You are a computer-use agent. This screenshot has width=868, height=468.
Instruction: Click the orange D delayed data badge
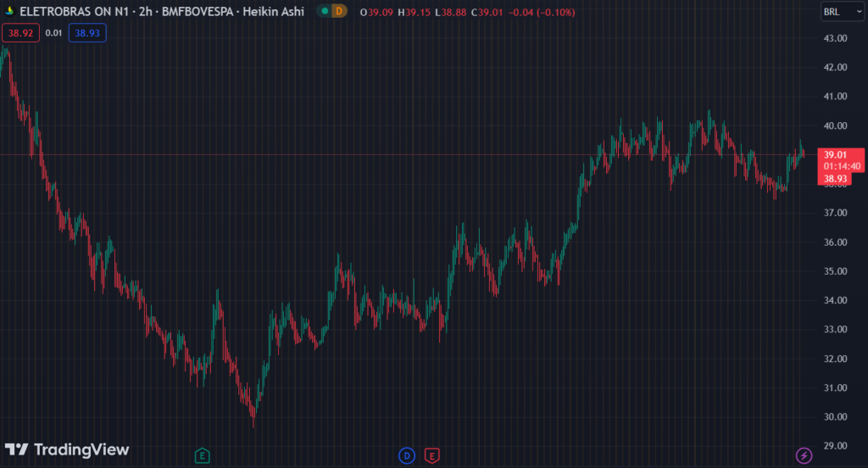click(x=339, y=11)
